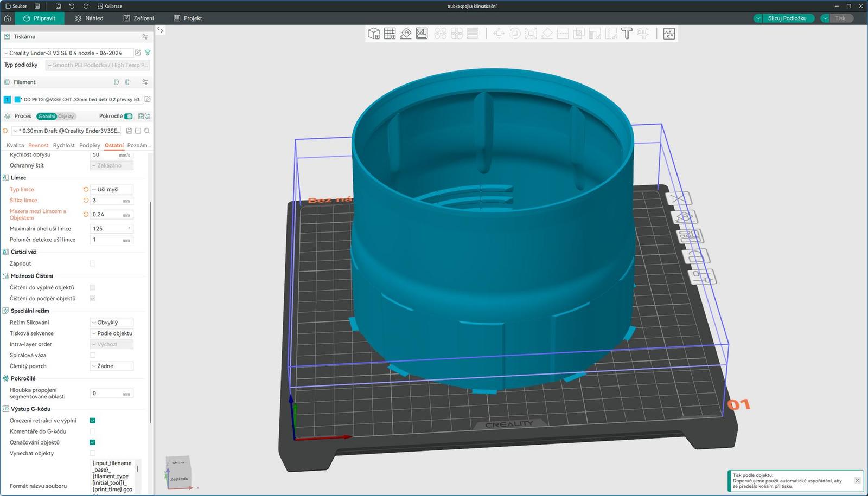This screenshot has height=496, width=868.
Task: Select the measure tool icon
Action: click(x=643, y=34)
